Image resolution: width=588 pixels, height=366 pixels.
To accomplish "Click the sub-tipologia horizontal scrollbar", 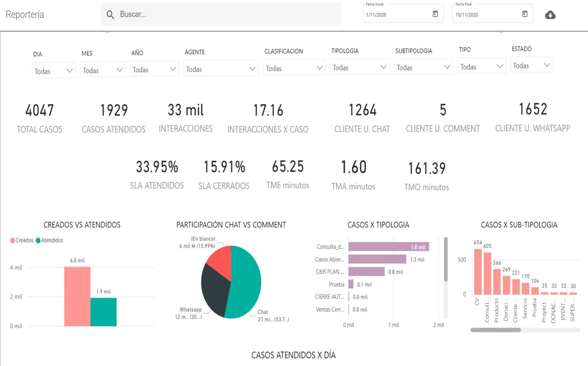I will coord(495,330).
